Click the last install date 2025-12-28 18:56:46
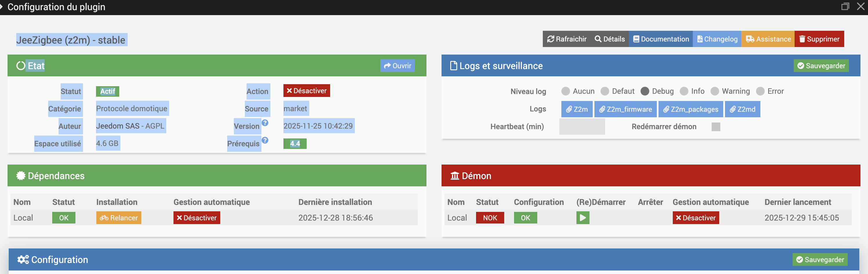 point(336,218)
